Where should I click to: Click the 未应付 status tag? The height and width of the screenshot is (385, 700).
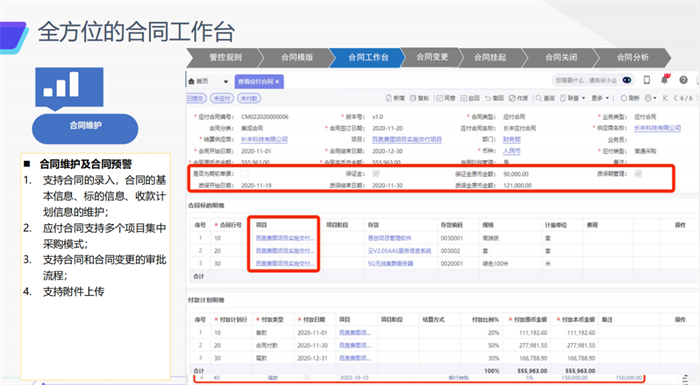click(x=221, y=98)
